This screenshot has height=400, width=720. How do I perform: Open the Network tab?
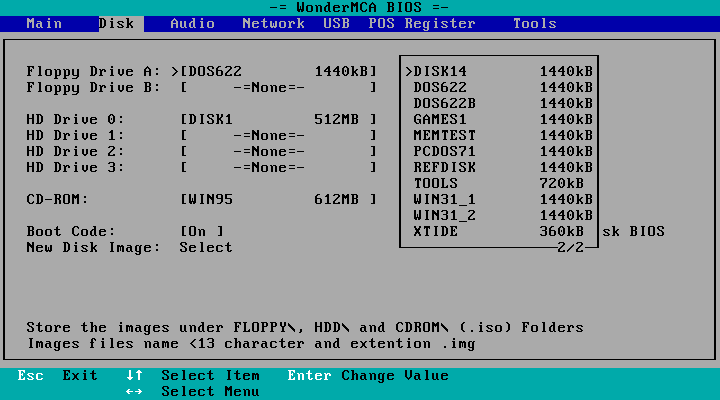pos(273,23)
